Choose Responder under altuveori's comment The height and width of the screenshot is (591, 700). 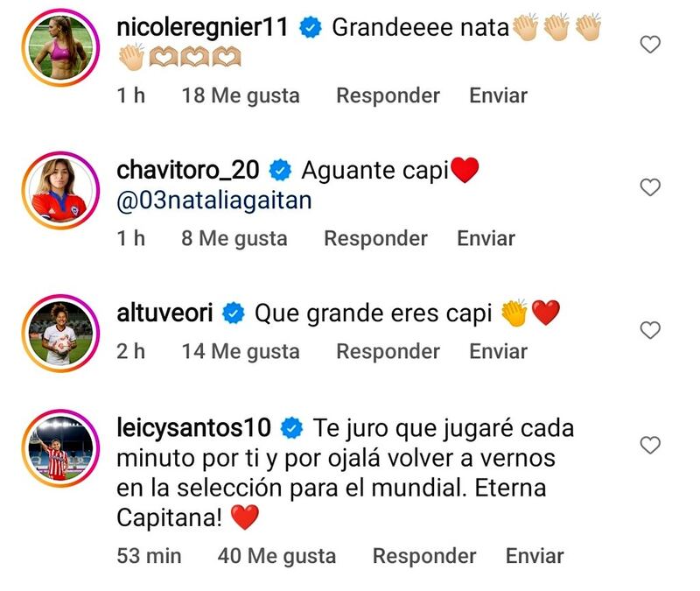[388, 351]
